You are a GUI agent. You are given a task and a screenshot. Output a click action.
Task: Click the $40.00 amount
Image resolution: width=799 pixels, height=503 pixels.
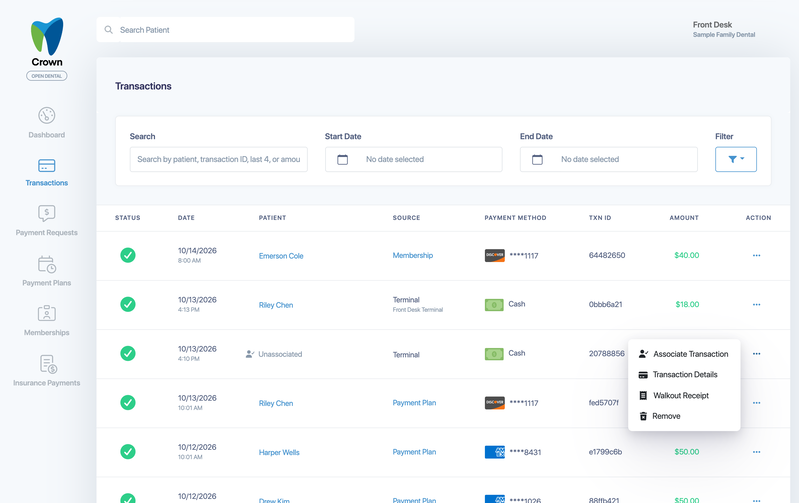pyautogui.click(x=686, y=255)
